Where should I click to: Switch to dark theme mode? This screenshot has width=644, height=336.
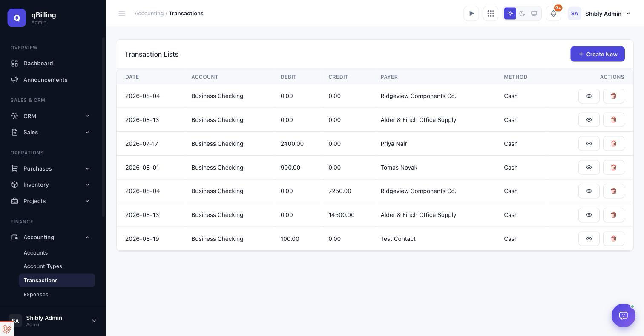[522, 14]
